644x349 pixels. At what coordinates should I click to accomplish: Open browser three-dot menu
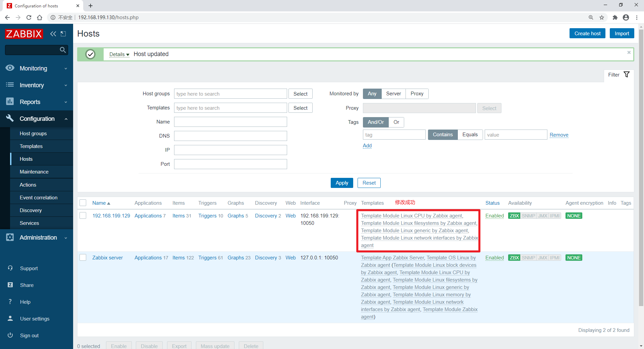(637, 17)
